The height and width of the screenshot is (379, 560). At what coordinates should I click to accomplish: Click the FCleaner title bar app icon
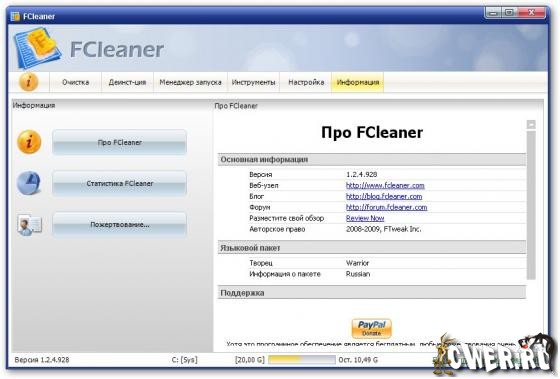(15, 16)
